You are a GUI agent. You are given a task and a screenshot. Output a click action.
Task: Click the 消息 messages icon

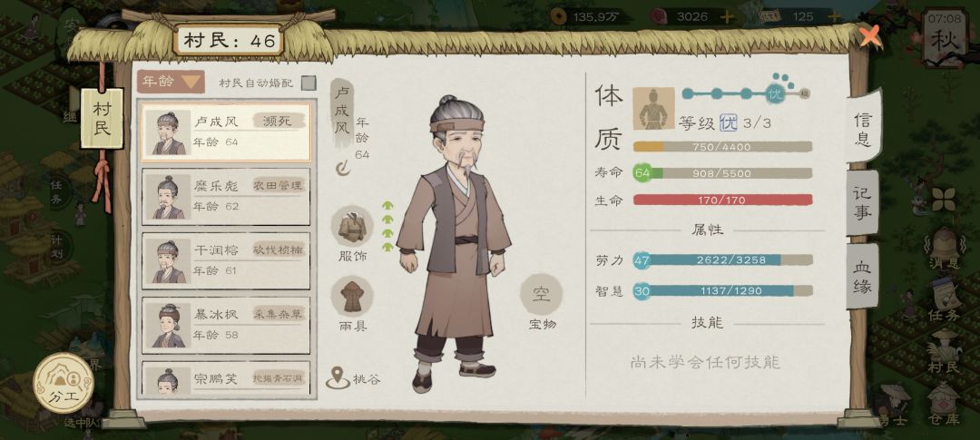pyautogui.click(x=944, y=248)
